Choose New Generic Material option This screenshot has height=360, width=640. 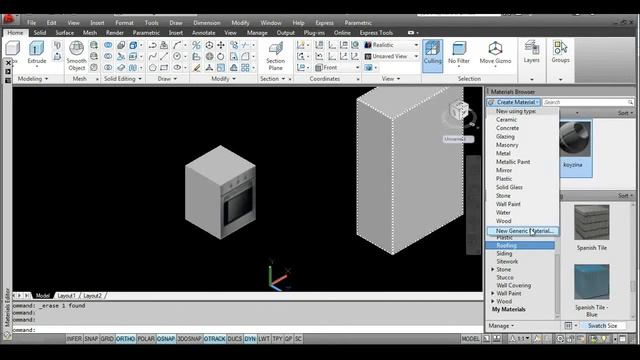[x=522, y=231]
